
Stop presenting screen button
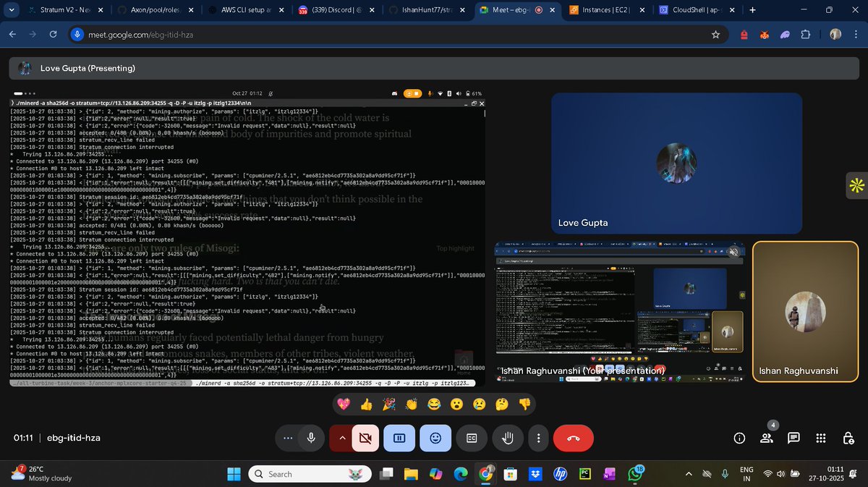(399, 438)
